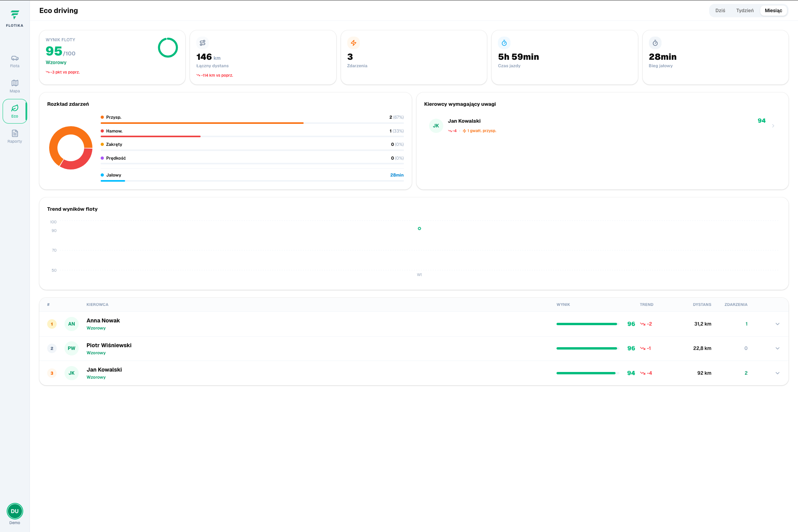
Task: Click the Anna Nowak driver name
Action: click(103, 320)
